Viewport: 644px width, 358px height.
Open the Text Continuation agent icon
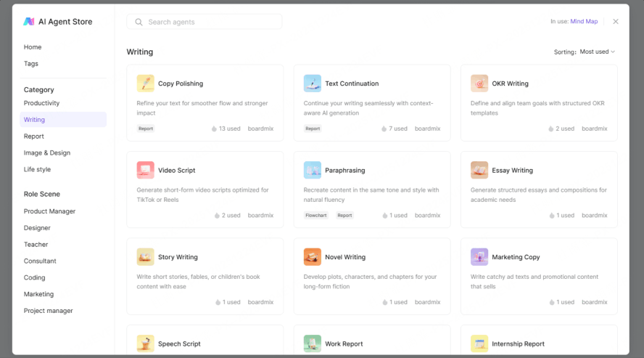pos(312,84)
